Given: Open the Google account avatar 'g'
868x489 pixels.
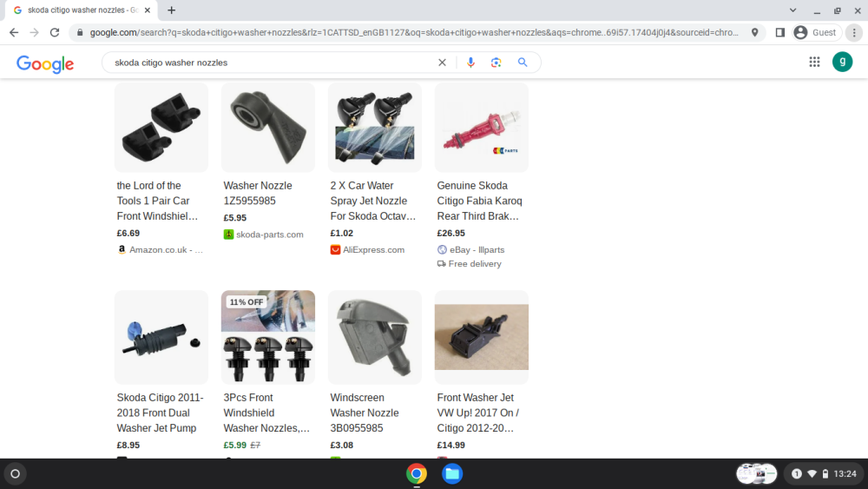Looking at the screenshot, I should tap(843, 62).
